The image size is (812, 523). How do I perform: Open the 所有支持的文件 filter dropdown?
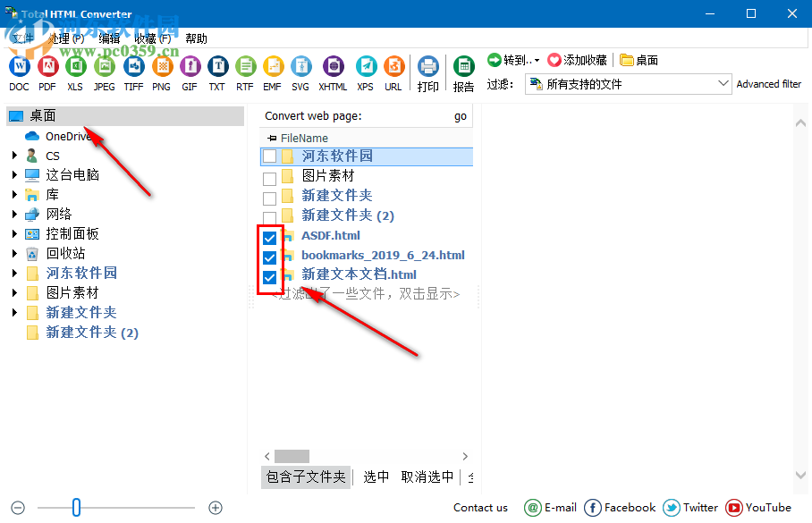[628, 84]
